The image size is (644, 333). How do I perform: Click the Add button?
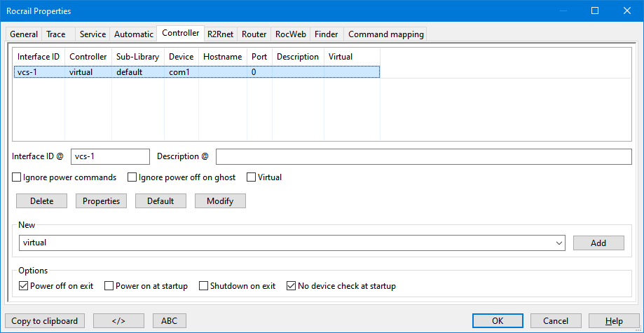[598, 243]
